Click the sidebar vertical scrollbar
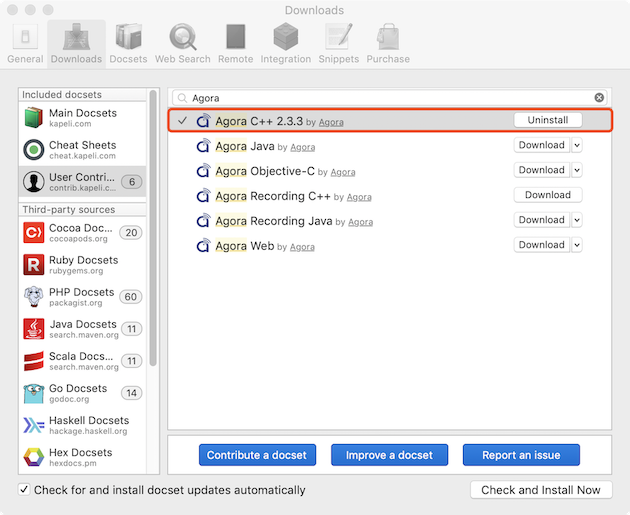630x515 pixels. point(153,227)
